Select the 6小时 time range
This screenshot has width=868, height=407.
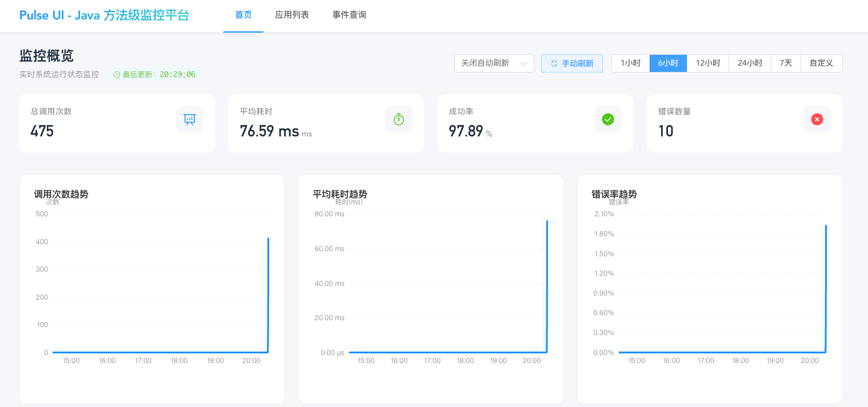click(x=668, y=63)
